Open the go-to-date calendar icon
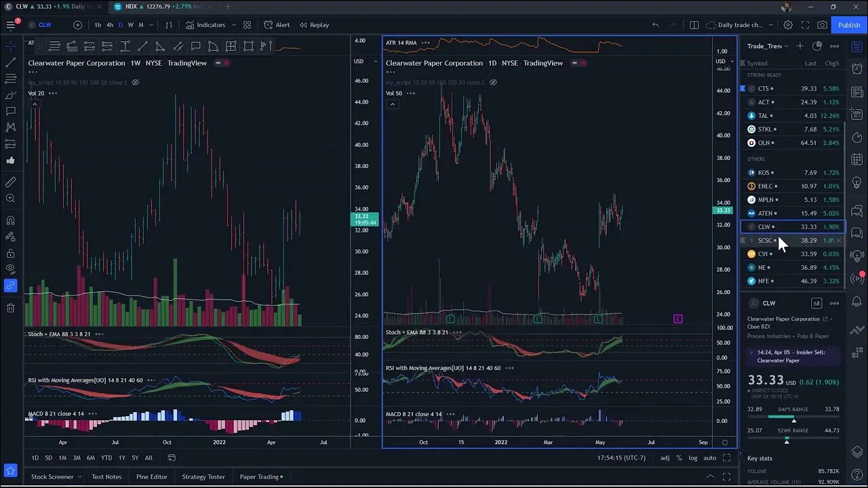The height and width of the screenshot is (488, 868). [x=172, y=458]
